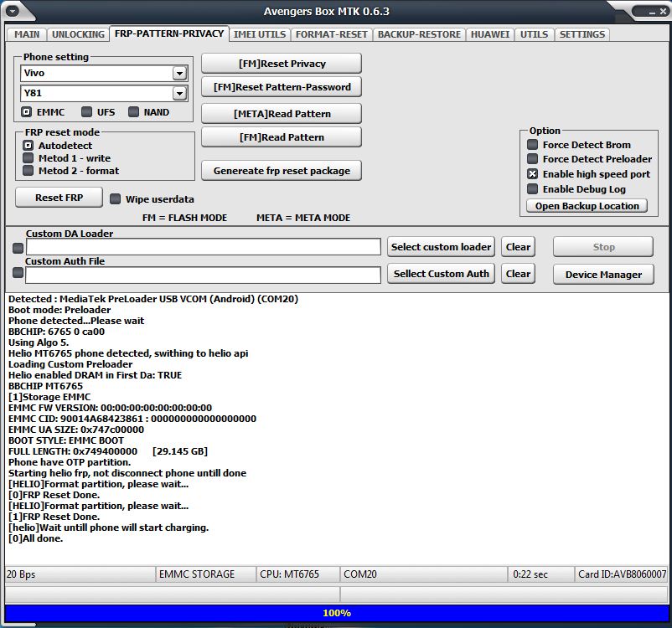Click the Custom DA Loader path field
The width and height of the screenshot is (672, 628).
pos(203,247)
